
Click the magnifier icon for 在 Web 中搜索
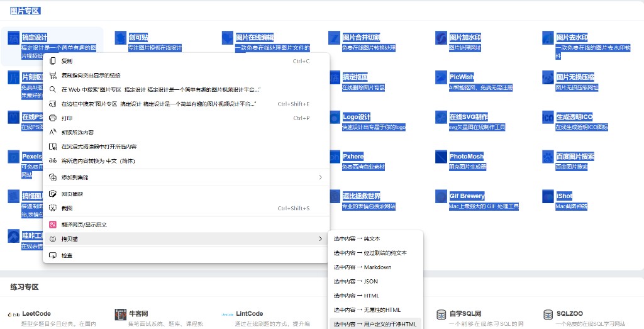(53, 89)
